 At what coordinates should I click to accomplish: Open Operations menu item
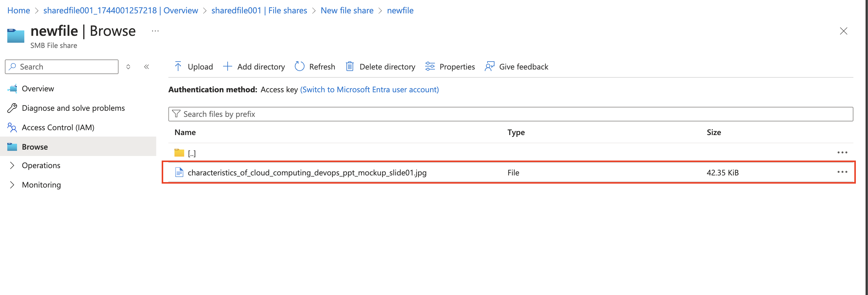41,165
